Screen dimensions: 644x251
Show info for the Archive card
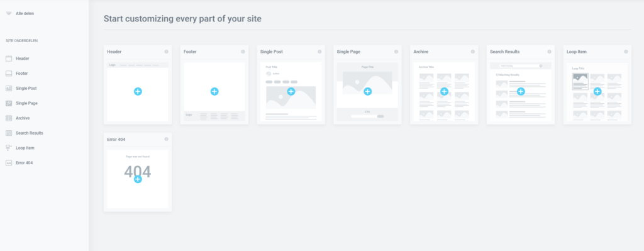point(473,52)
